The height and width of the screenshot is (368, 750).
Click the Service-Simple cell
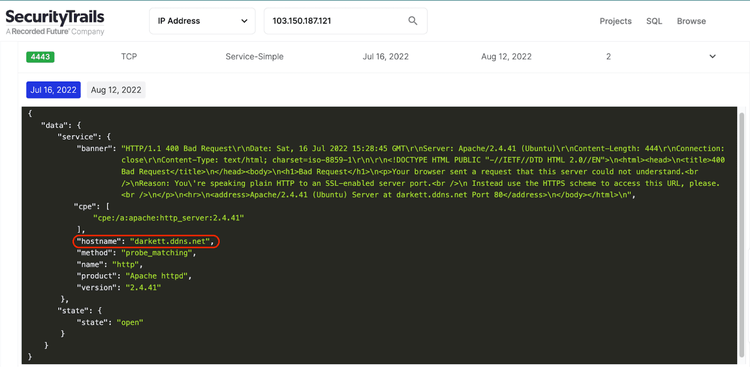tap(254, 56)
